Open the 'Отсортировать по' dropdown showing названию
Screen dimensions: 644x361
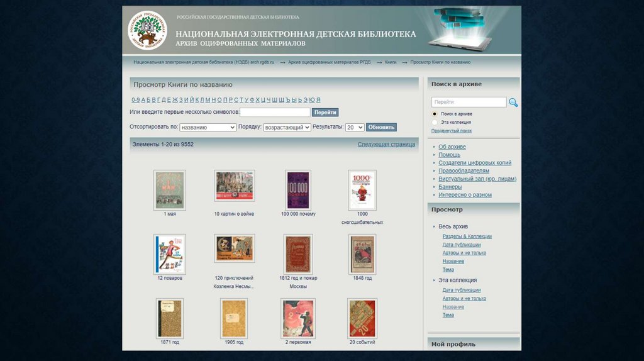click(208, 127)
